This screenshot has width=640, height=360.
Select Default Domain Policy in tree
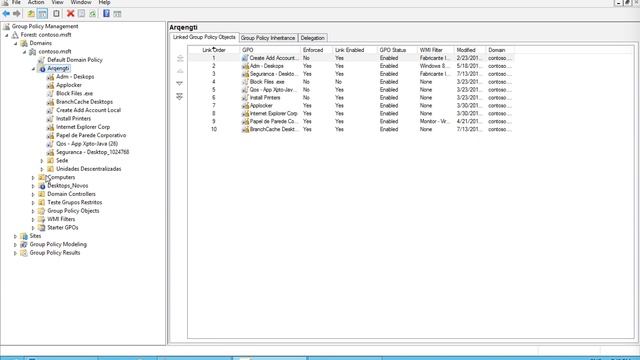75,60
